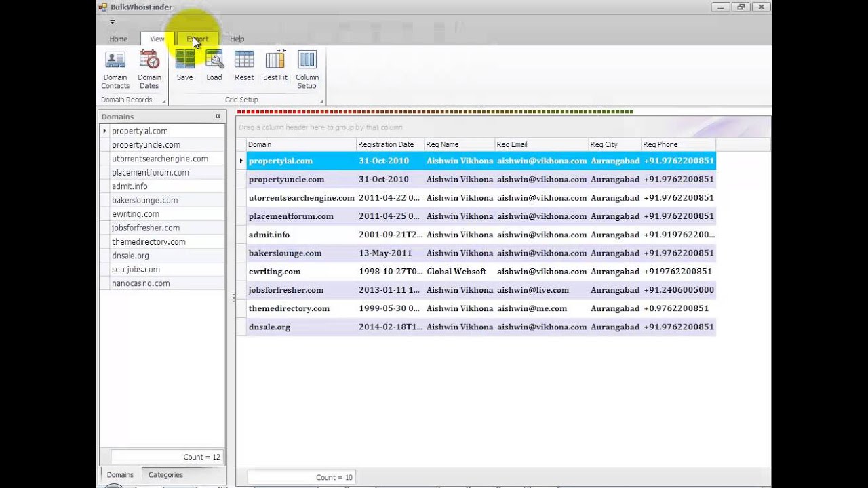Screen dimensions: 868x488
Task: Click the group-by-column drop area
Action: [x=503, y=127]
